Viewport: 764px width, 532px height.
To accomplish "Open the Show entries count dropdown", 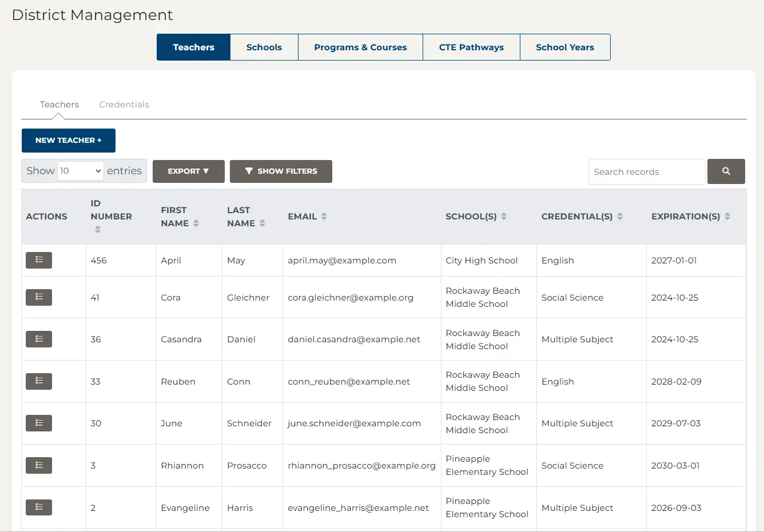I will 80,171.
